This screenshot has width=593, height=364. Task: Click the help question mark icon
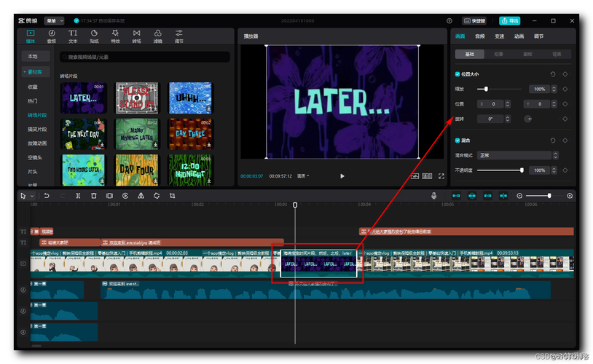tap(449, 21)
